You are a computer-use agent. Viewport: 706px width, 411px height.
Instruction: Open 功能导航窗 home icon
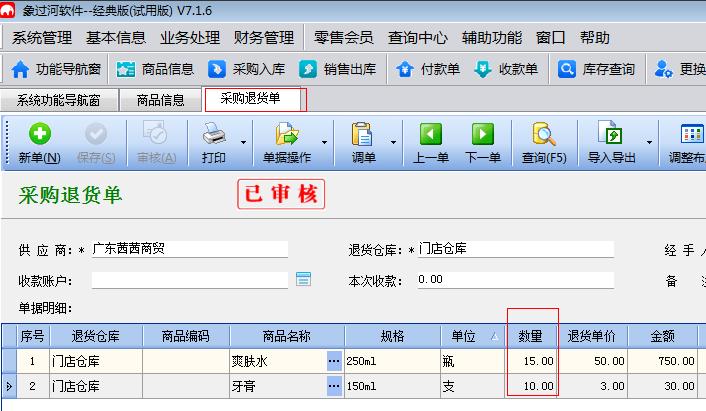(x=20, y=69)
